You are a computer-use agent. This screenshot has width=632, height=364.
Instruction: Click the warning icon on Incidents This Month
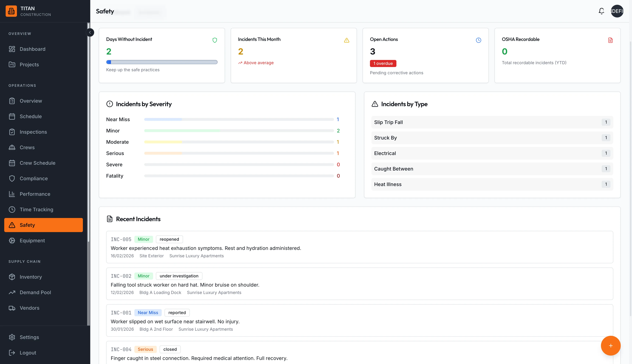[x=347, y=40]
